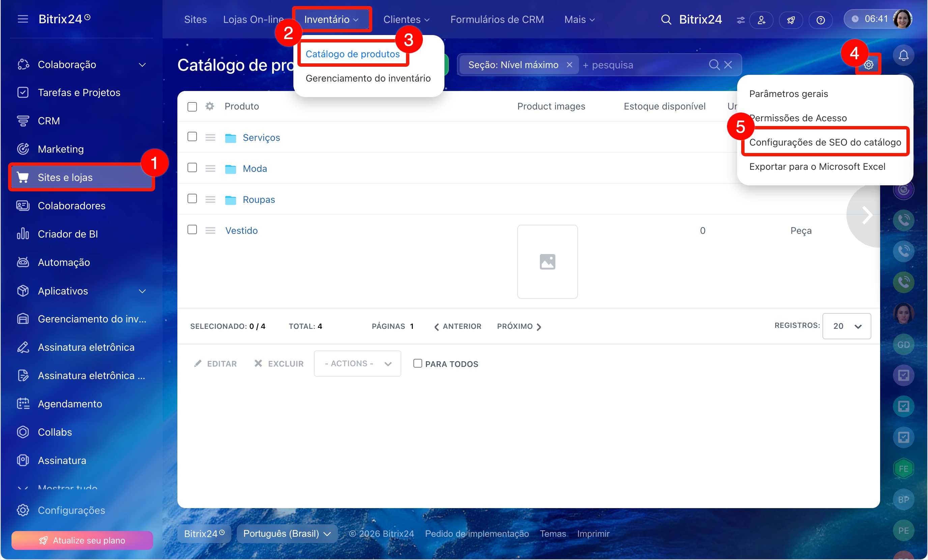Viewport: 928px width, 560px height.
Task: Click the rocket icon in top bar
Action: (790, 20)
